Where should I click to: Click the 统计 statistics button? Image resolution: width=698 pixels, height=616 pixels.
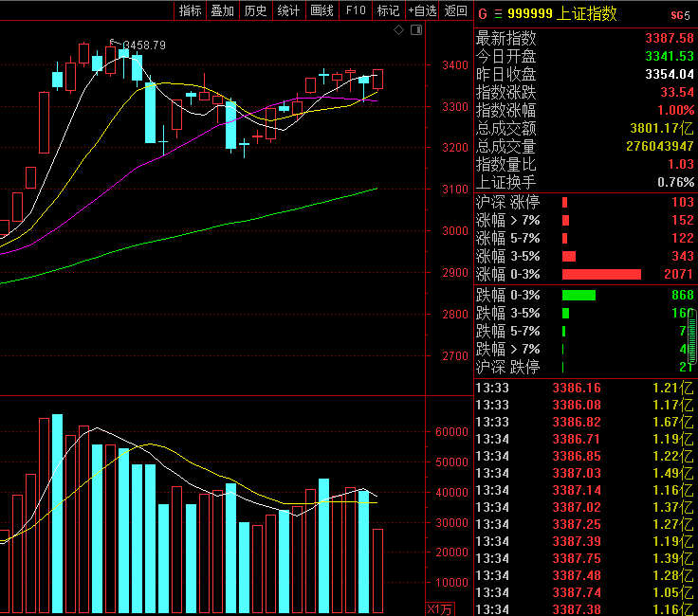288,10
